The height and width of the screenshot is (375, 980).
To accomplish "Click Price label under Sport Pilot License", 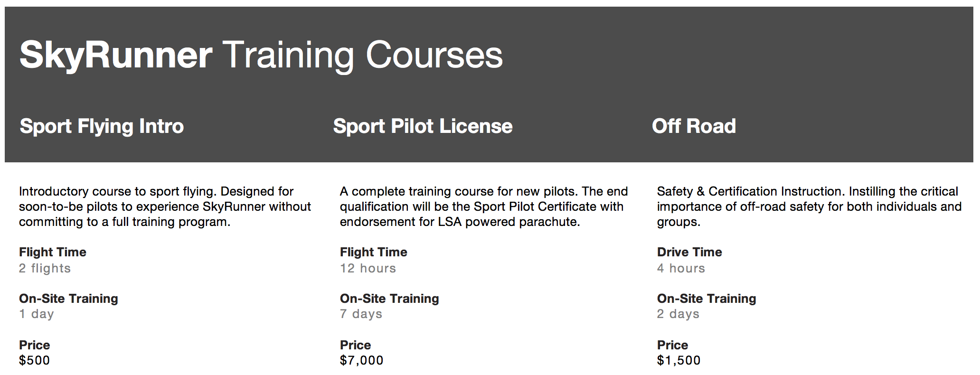I will click(355, 345).
